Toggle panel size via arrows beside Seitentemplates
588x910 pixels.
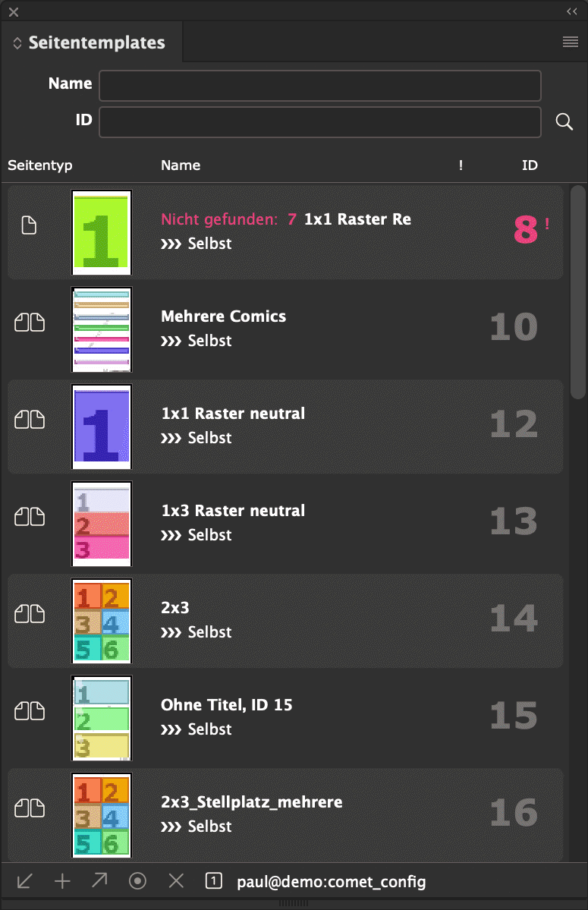pos(17,43)
